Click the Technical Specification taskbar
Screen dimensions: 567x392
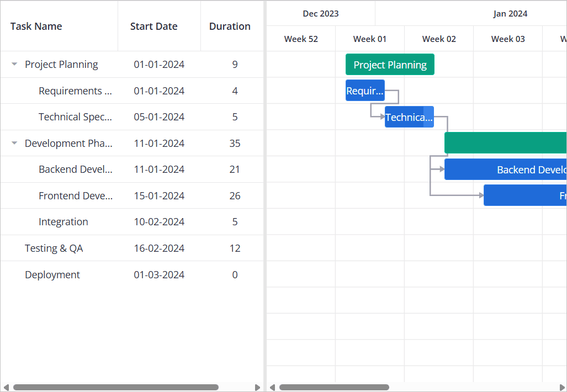(409, 117)
